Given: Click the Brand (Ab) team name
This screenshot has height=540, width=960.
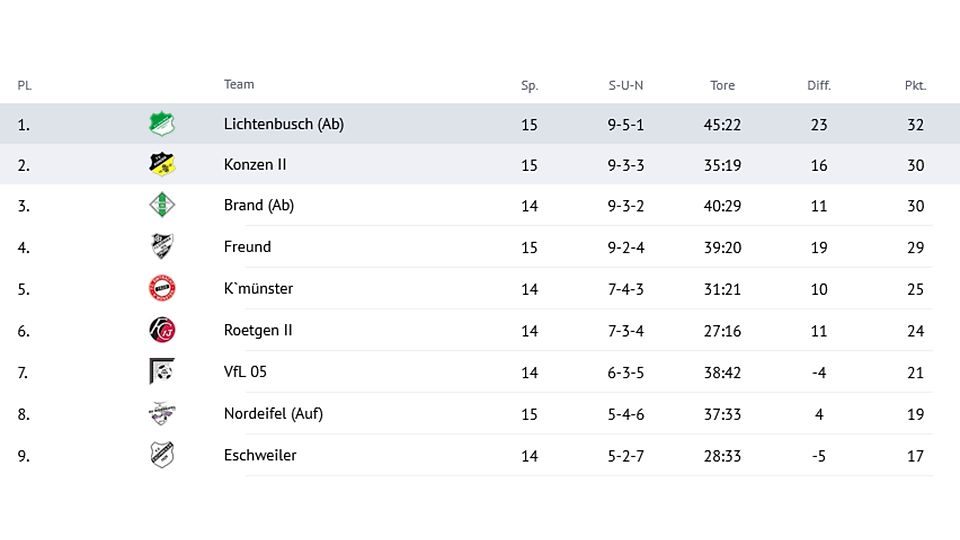Looking at the screenshot, I should (x=258, y=205).
